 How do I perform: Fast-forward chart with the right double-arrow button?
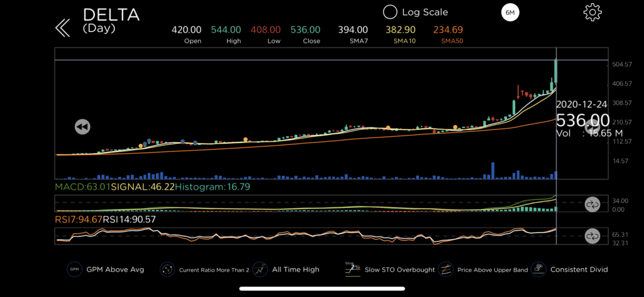click(x=591, y=127)
